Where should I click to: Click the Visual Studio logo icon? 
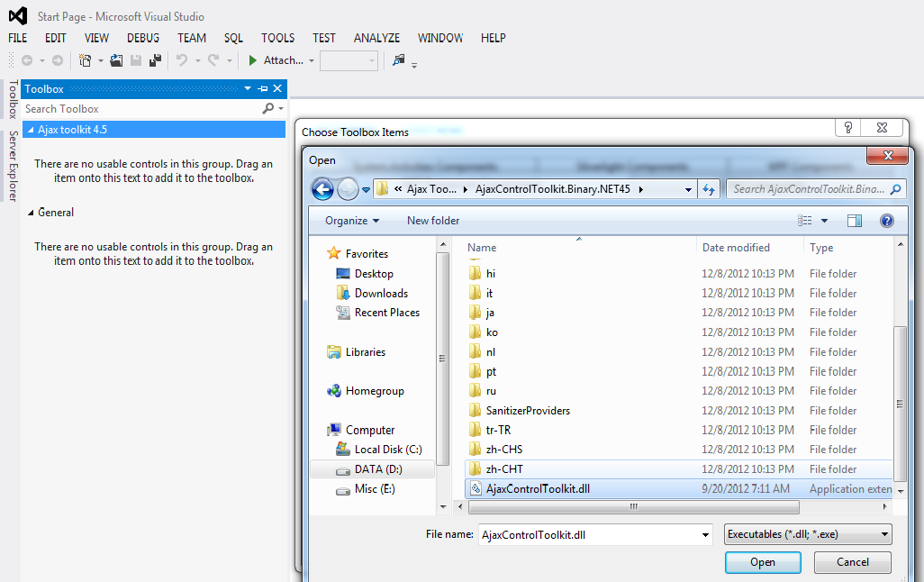(18, 16)
